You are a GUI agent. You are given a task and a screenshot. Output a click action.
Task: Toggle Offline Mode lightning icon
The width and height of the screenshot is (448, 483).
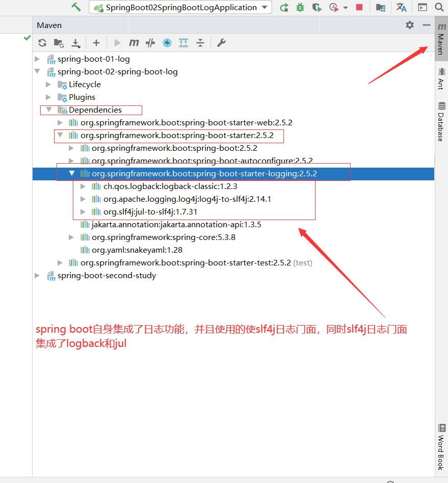(167, 43)
